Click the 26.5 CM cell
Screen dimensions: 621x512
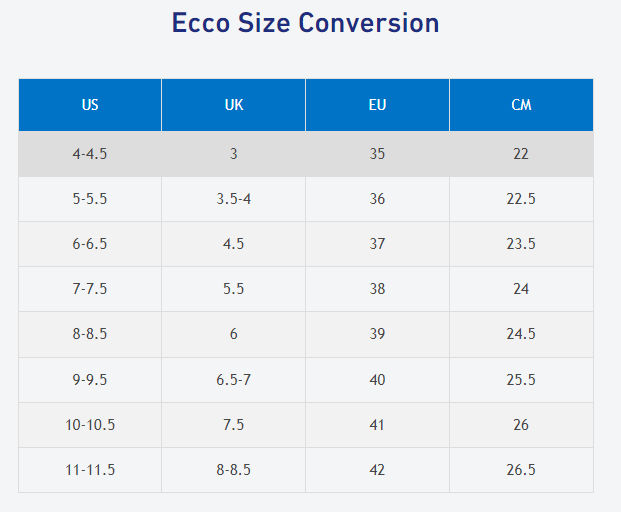[521, 470]
